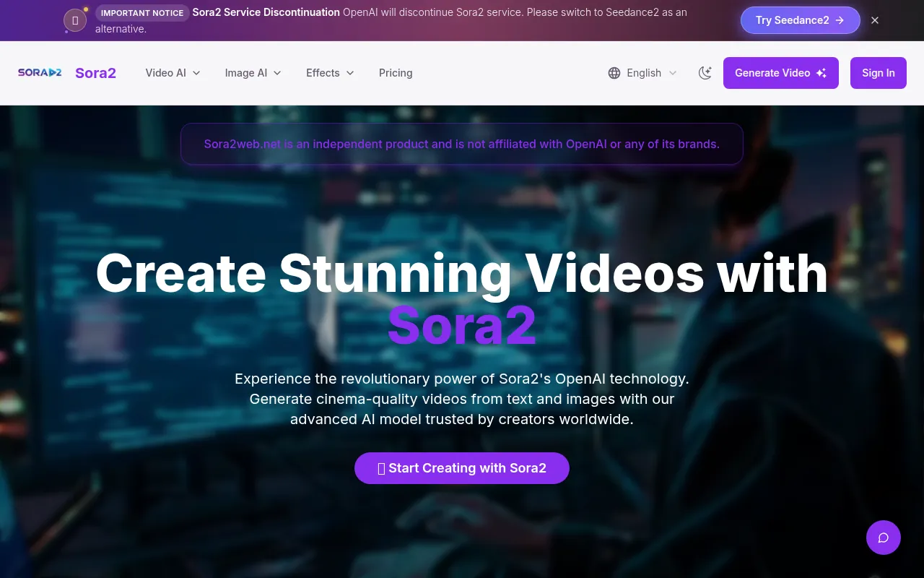
Task: Expand the Image AI menu
Action: [253, 73]
